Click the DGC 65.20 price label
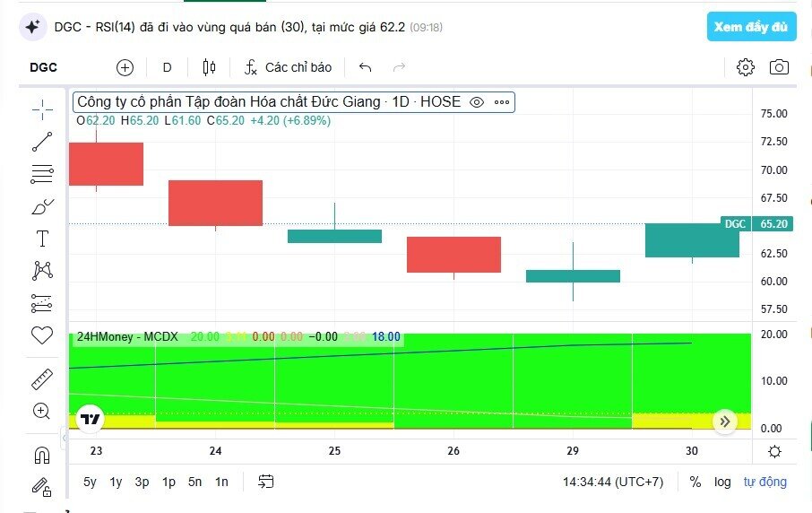Image resolution: width=812 pixels, height=513 pixels. click(756, 224)
